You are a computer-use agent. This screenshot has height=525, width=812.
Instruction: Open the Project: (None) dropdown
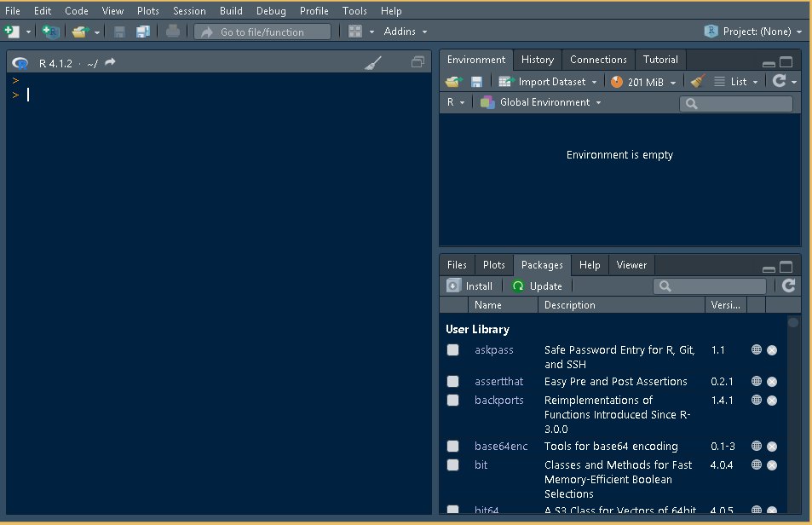coord(753,31)
